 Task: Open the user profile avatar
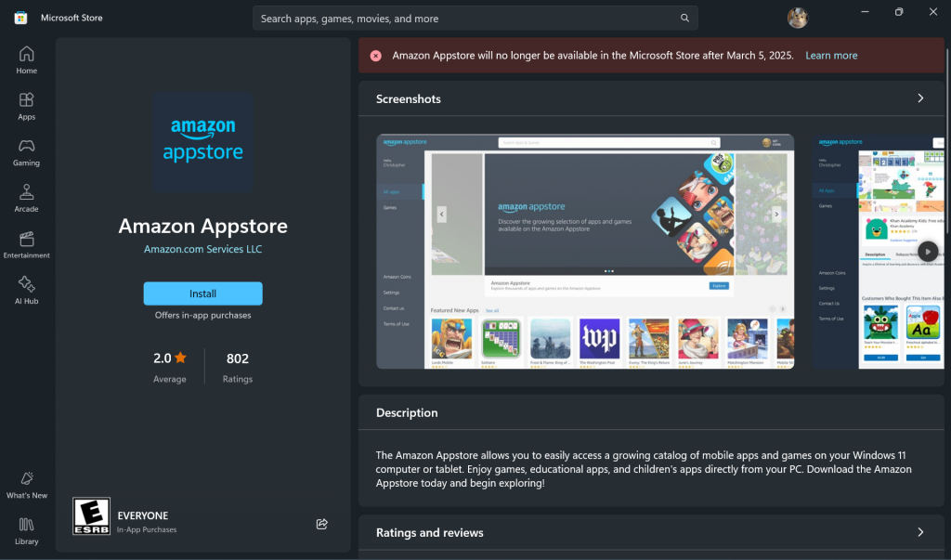[x=798, y=18]
